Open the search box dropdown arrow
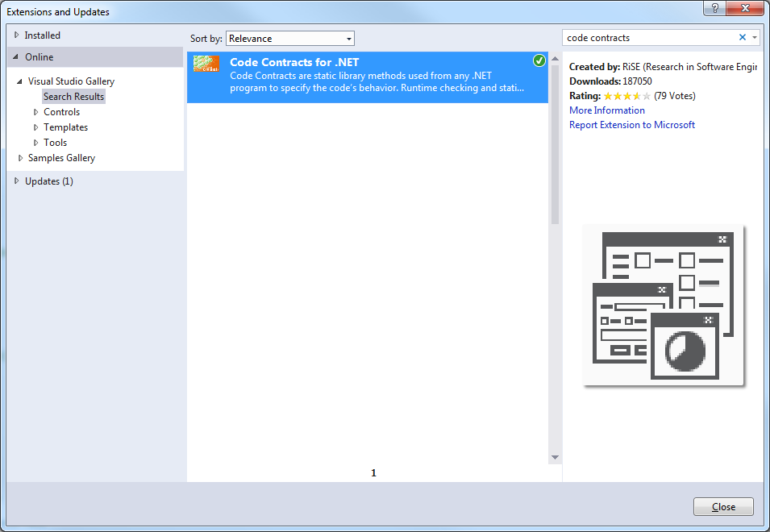The image size is (770, 532). point(755,38)
